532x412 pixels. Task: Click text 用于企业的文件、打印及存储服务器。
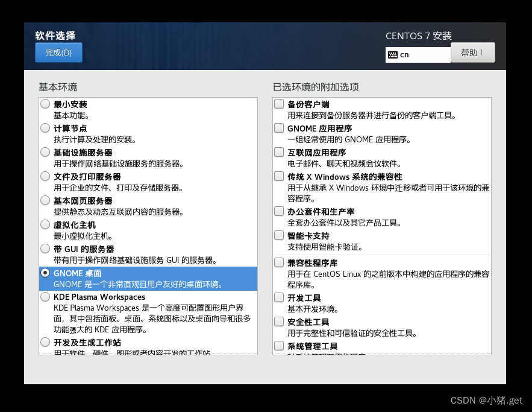(119, 188)
